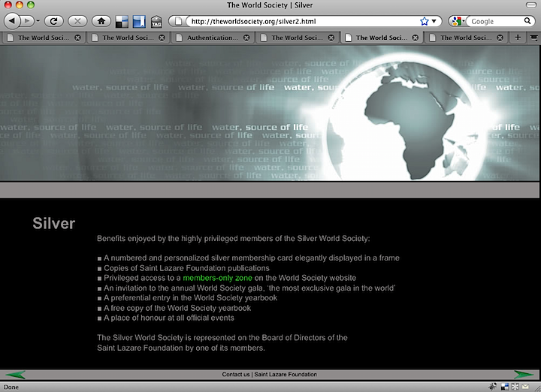The width and height of the screenshot is (541, 392).
Task: Close the second World Society tab
Action: click(162, 38)
